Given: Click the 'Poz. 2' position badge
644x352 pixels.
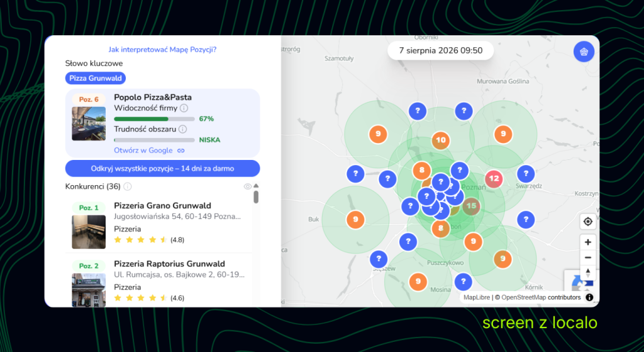Looking at the screenshot, I should (x=89, y=266).
